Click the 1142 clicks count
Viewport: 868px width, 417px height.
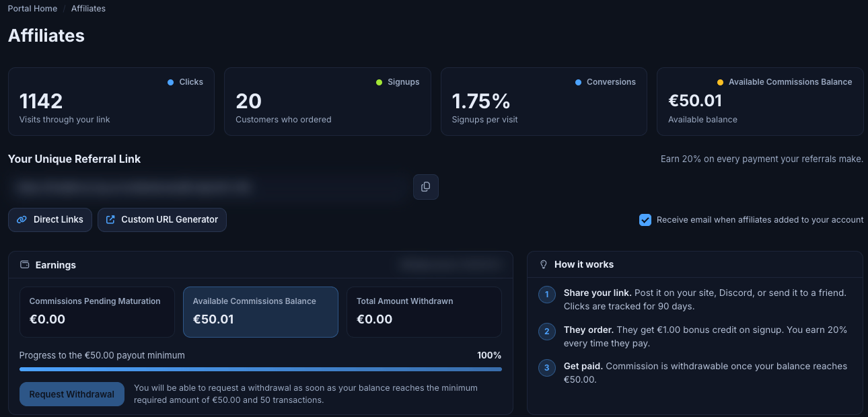pyautogui.click(x=41, y=101)
